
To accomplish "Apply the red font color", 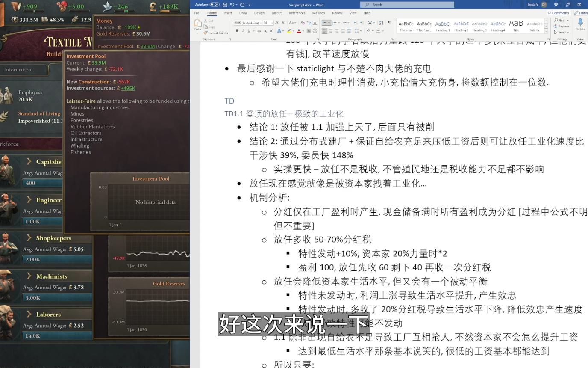I will 299,31.
